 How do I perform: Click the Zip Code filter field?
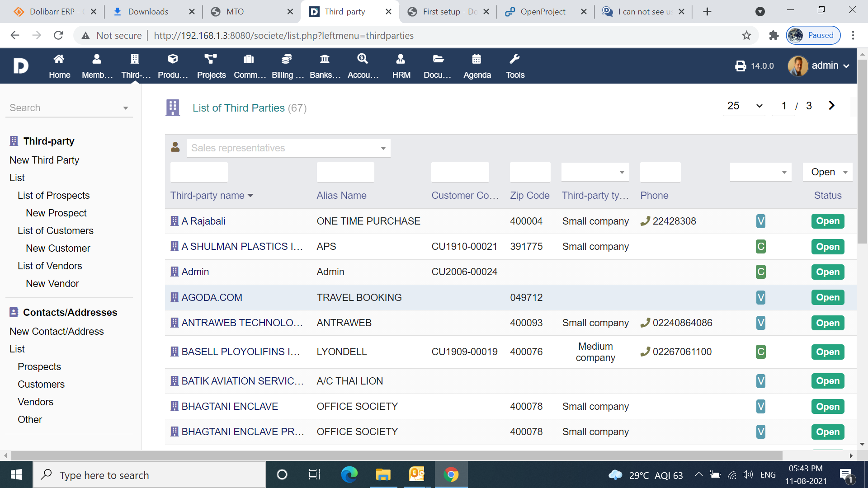(530, 172)
